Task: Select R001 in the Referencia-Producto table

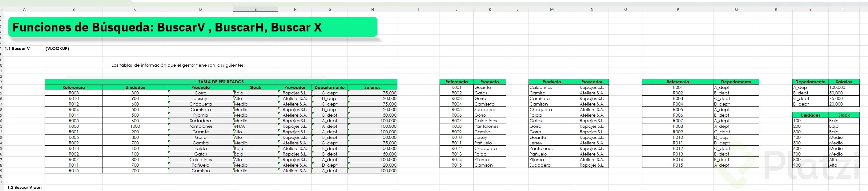Action: tap(456, 87)
